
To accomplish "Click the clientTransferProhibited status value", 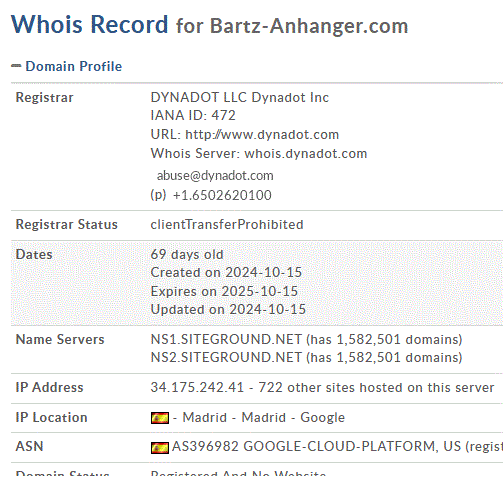I will pos(227,224).
